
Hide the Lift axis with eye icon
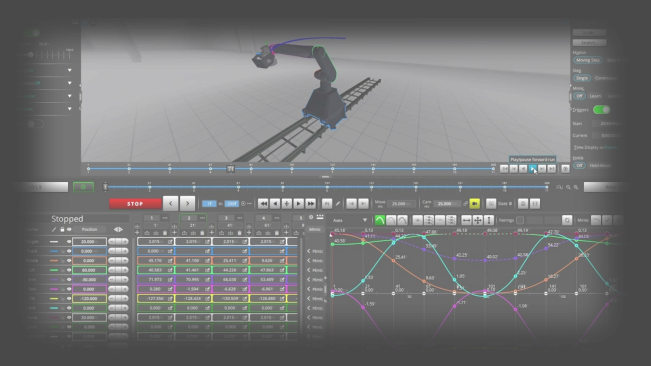pyautogui.click(x=69, y=270)
